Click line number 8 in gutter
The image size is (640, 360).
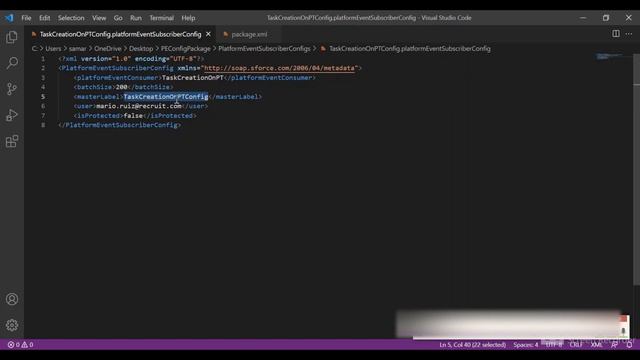(x=43, y=125)
